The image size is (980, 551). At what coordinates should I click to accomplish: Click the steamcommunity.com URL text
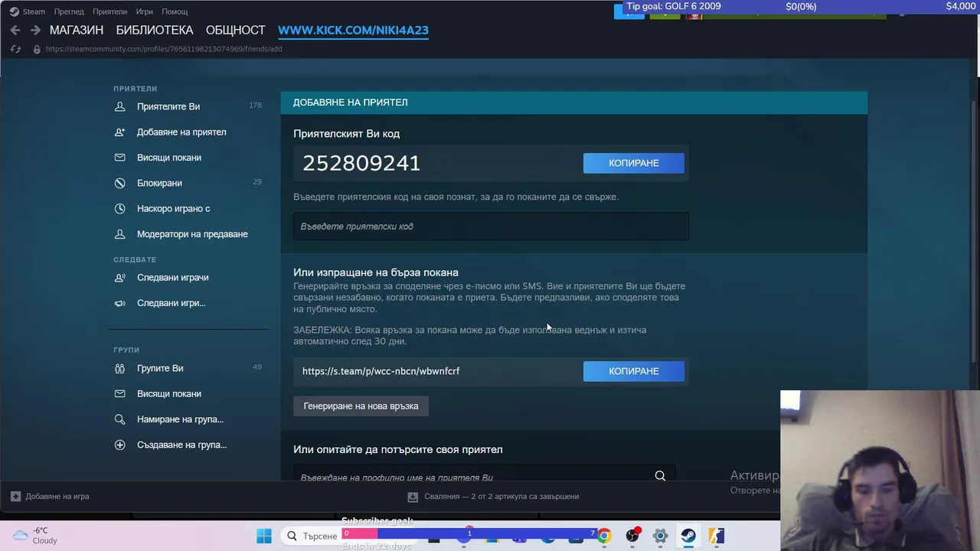point(164,49)
